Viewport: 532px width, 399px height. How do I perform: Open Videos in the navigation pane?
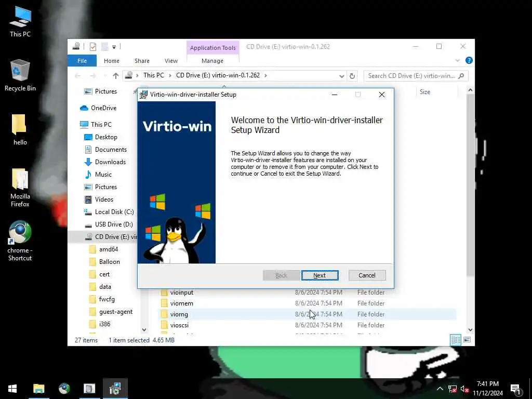pyautogui.click(x=104, y=199)
